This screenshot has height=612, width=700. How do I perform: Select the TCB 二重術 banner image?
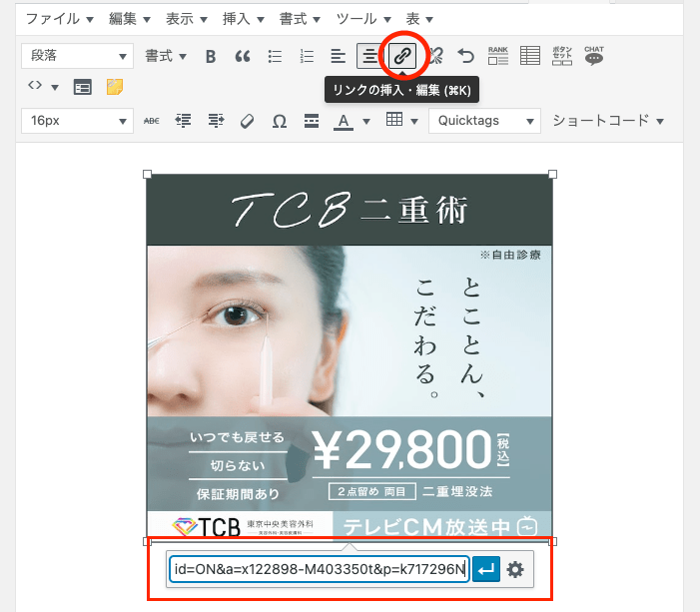pyautogui.click(x=350, y=357)
